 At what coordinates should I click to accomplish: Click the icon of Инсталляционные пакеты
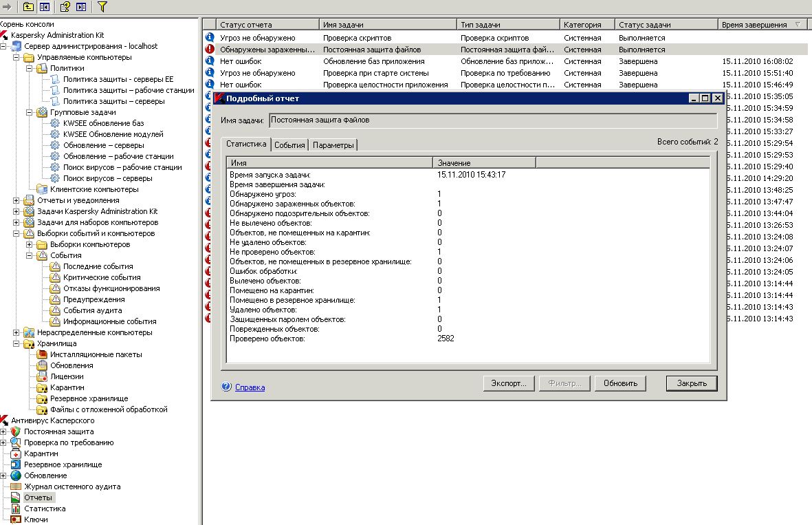pyautogui.click(x=42, y=354)
